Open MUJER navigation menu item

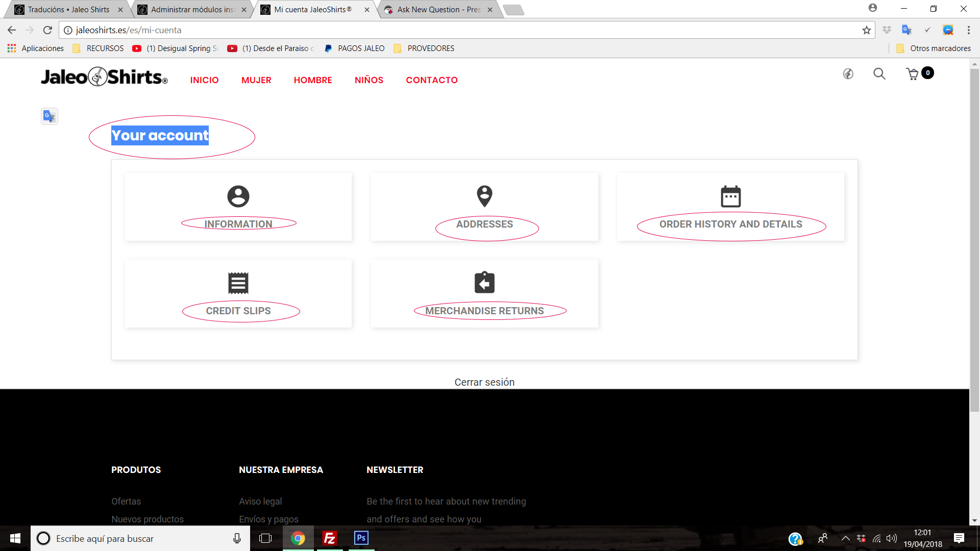[256, 80]
